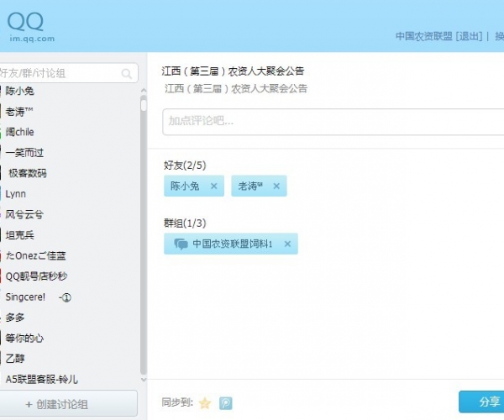Click the 退出 logout link
504x420 pixels.
tap(470, 36)
